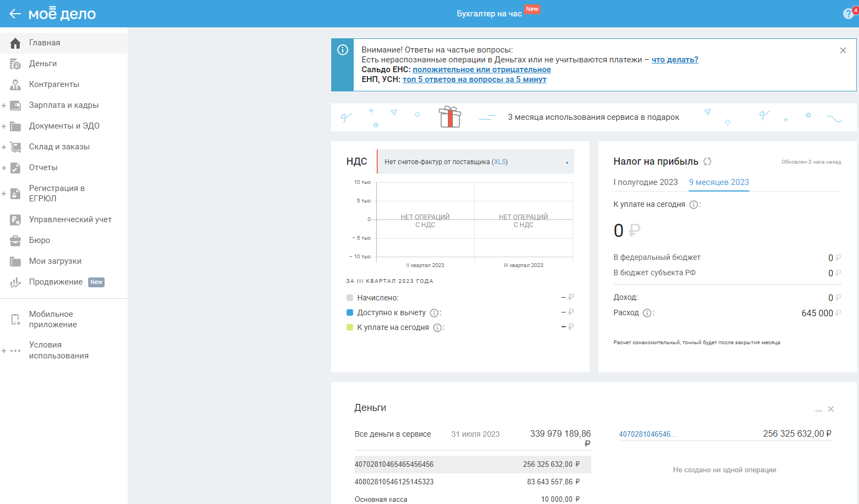The width and height of the screenshot is (859, 504).
Task: Open топ 5 ответов на вопросы link
Action: click(474, 79)
